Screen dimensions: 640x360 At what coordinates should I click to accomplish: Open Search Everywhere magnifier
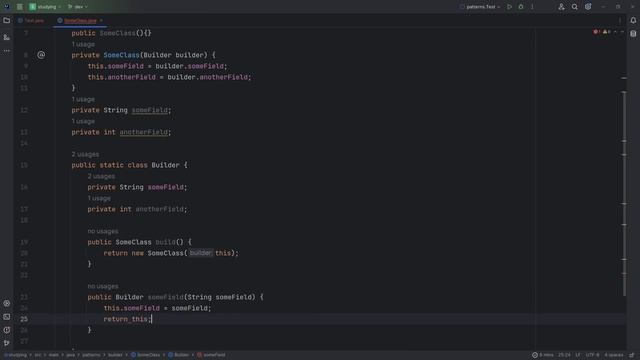point(575,7)
